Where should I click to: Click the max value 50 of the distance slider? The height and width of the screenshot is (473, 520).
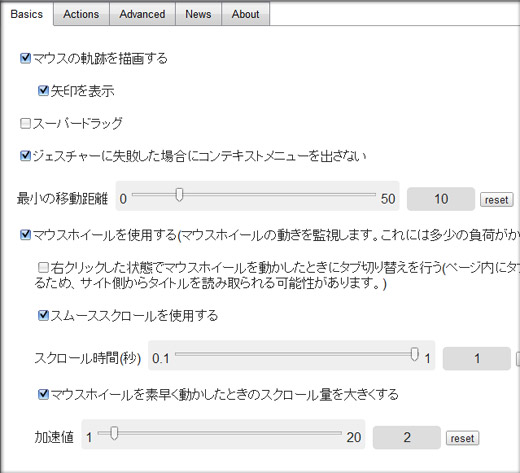(388, 199)
